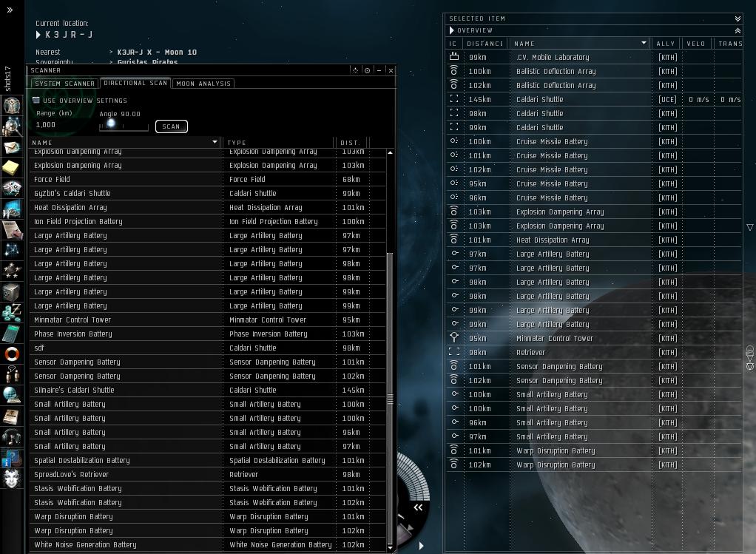This screenshot has height=554, width=756.
Task: Click the K3JR-J X - Moon 10 link
Action: point(157,52)
